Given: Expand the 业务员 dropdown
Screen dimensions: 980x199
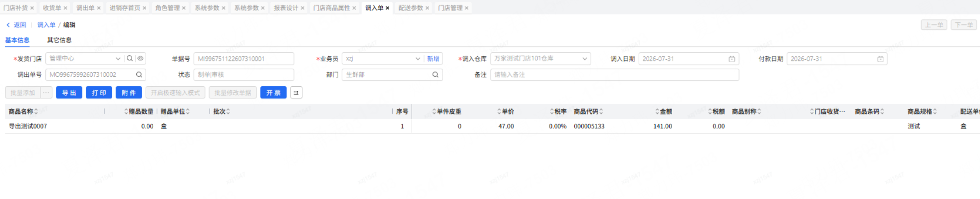Looking at the screenshot, I should click(x=418, y=58).
